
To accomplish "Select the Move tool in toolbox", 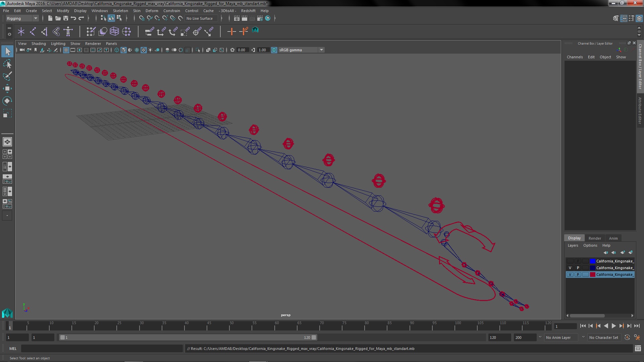I will pos(7,88).
